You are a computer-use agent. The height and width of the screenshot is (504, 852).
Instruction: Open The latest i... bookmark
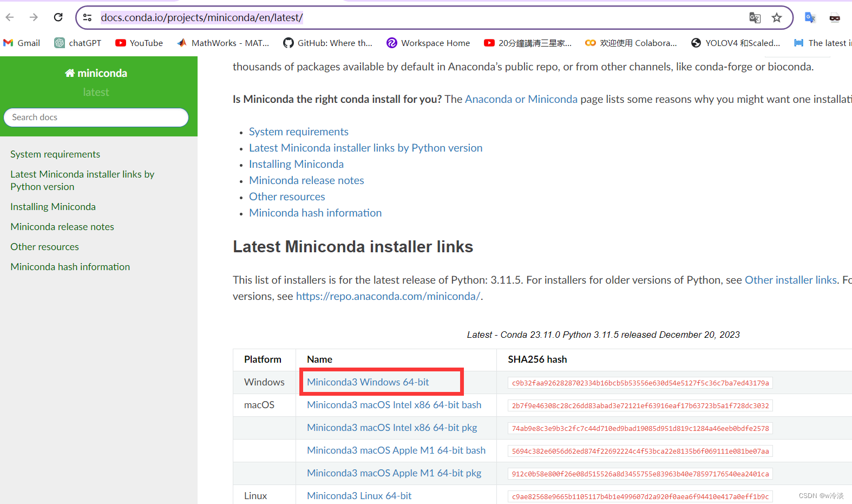(823, 43)
